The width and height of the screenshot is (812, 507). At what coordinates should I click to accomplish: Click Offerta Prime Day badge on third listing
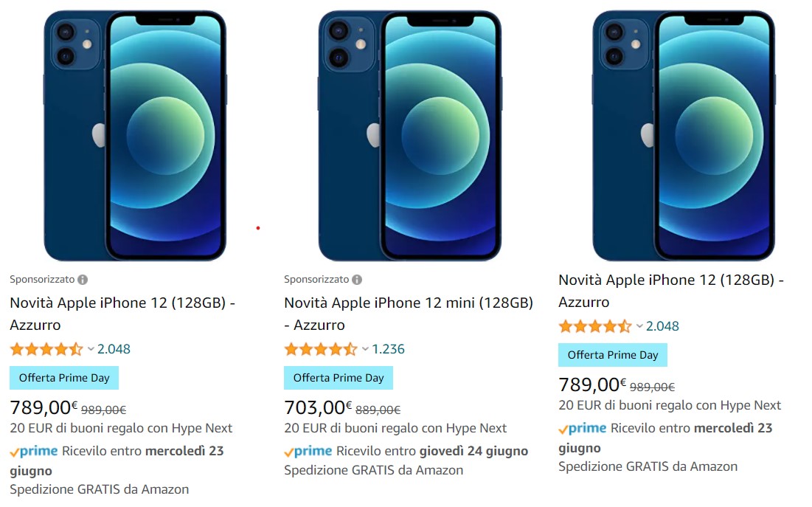click(x=613, y=355)
